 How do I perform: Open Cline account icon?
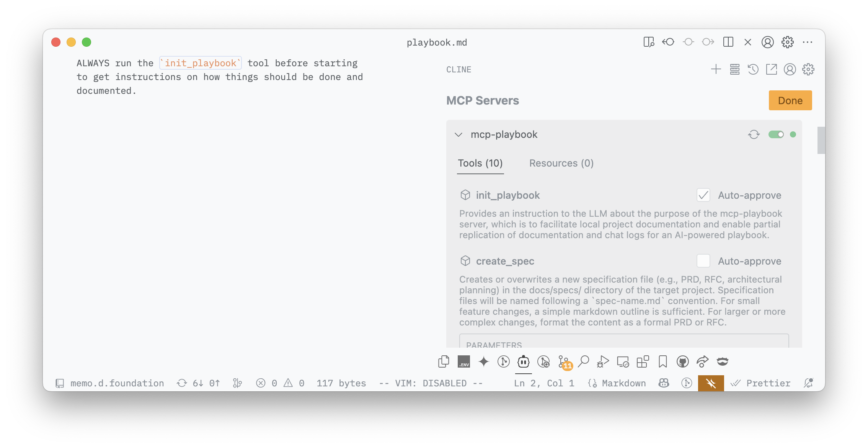[790, 69]
